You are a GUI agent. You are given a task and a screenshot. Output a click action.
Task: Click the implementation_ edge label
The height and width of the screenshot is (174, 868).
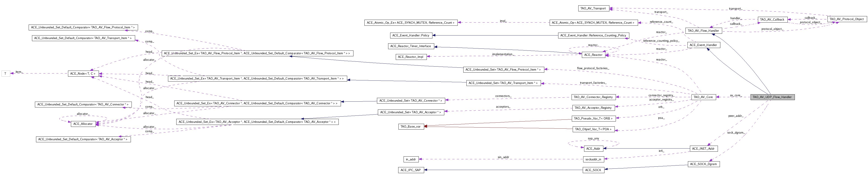tap(503, 54)
